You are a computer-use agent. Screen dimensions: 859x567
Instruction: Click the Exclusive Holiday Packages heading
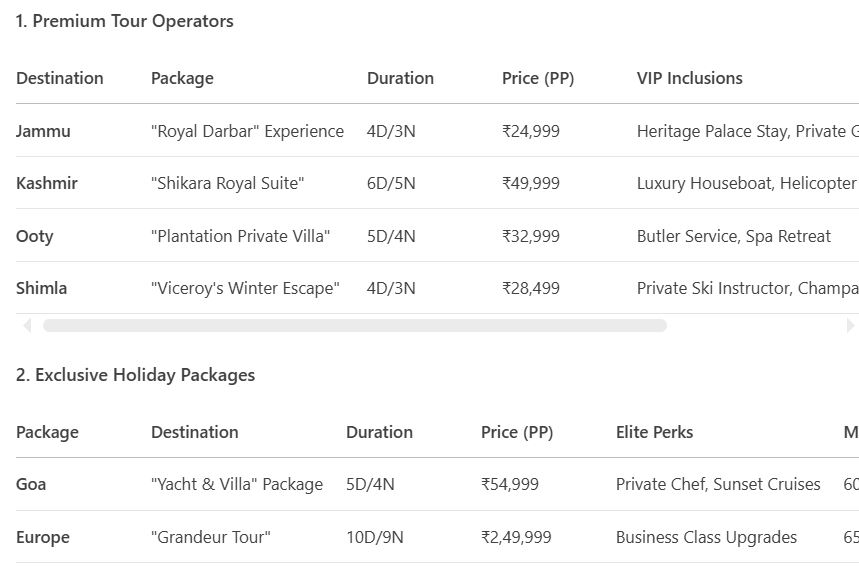[x=135, y=375]
